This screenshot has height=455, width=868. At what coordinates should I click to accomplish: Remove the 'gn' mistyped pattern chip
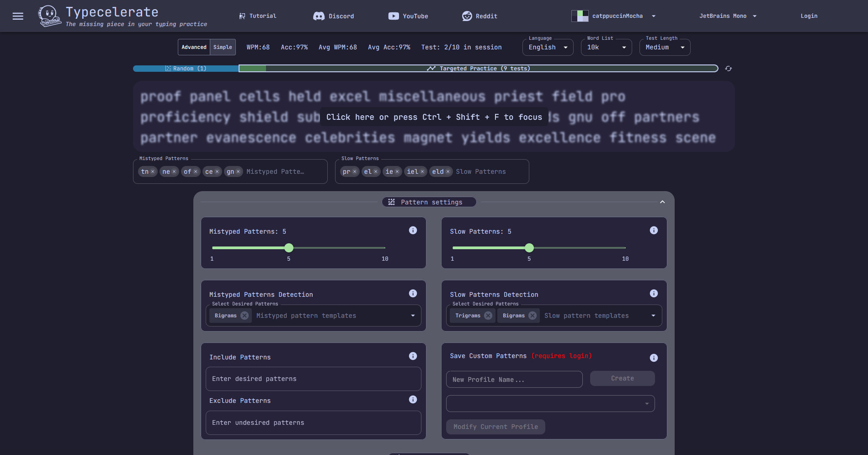238,172
